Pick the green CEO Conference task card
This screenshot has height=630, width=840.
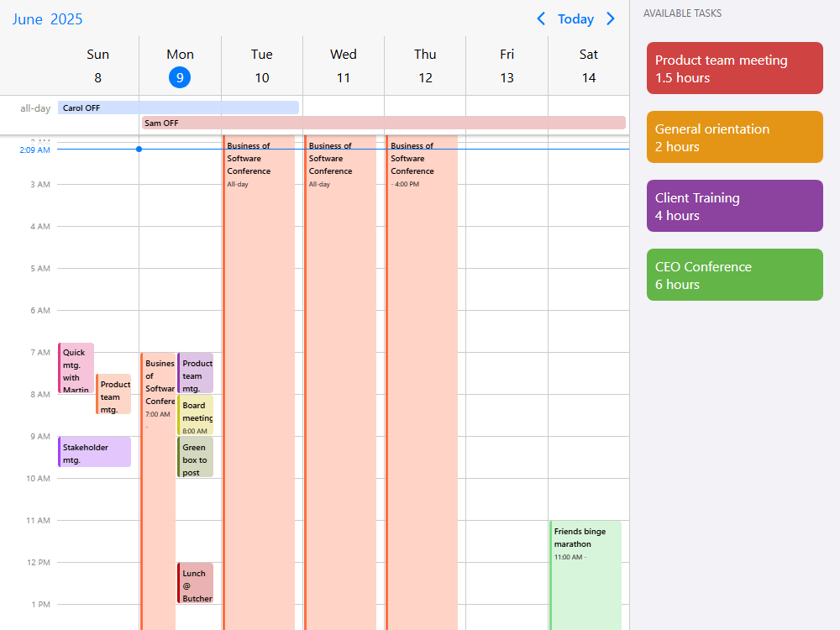click(734, 275)
